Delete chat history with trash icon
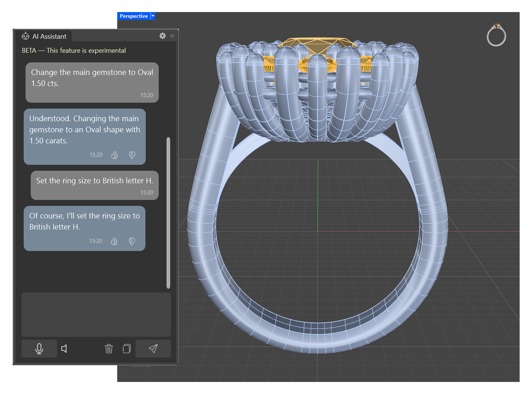Image resolution: width=532 pixels, height=394 pixels. point(109,349)
